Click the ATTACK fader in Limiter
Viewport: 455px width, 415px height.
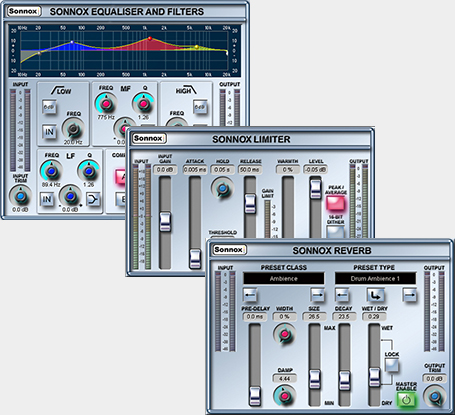point(195,258)
